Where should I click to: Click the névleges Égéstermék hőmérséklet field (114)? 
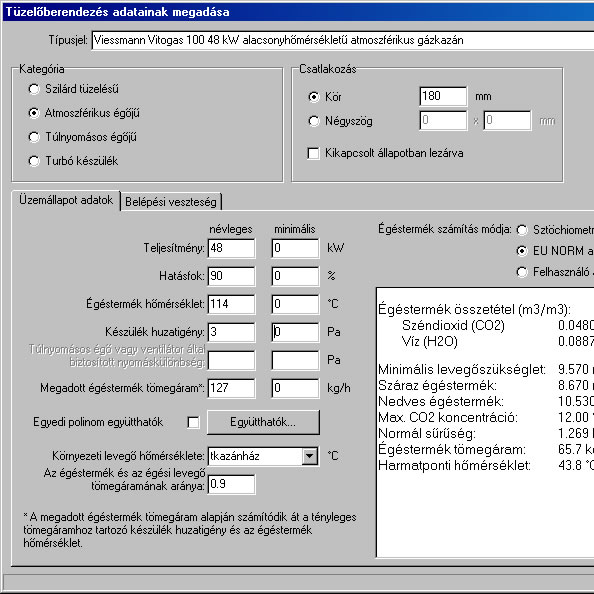click(x=231, y=304)
